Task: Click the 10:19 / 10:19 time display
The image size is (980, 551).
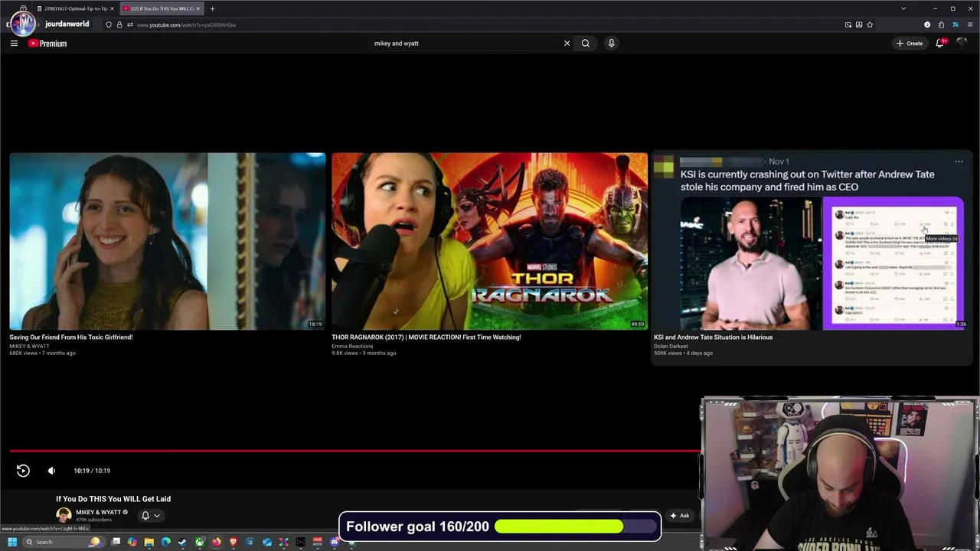Action: pos(92,471)
